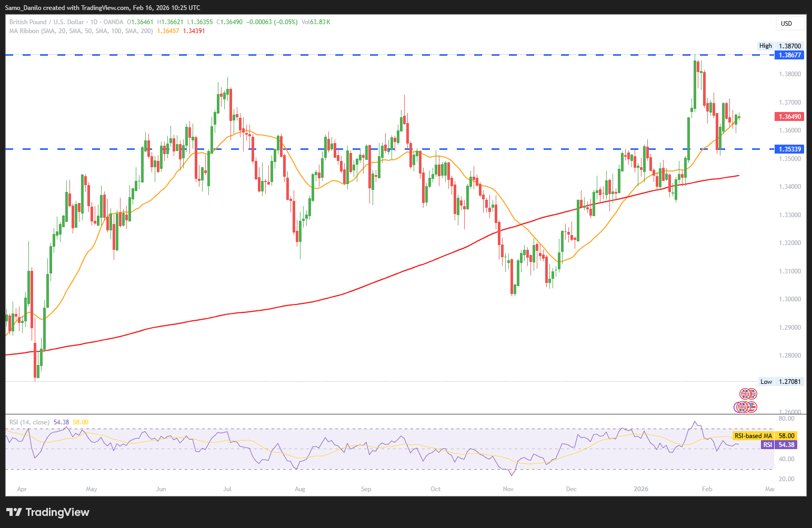Click the Low 1.27081 price marker
Viewport: 812px width, 528px height.
click(x=781, y=382)
